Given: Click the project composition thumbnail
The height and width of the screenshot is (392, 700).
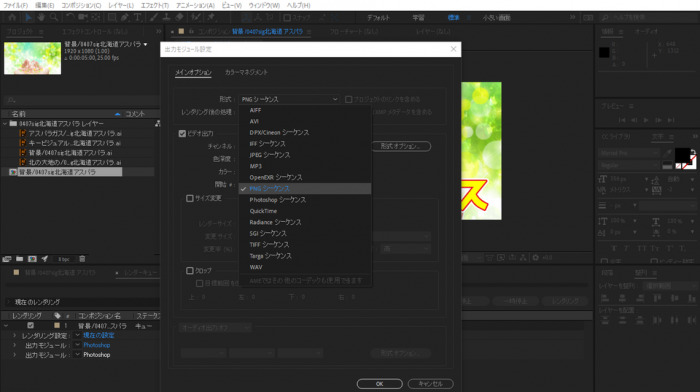Looking at the screenshot, I should click(x=33, y=58).
